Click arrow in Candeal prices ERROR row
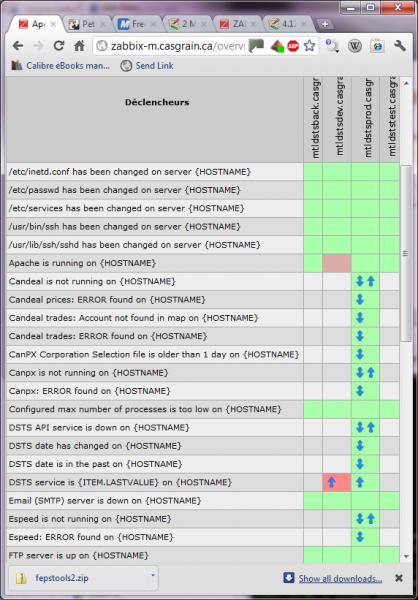 [359, 300]
